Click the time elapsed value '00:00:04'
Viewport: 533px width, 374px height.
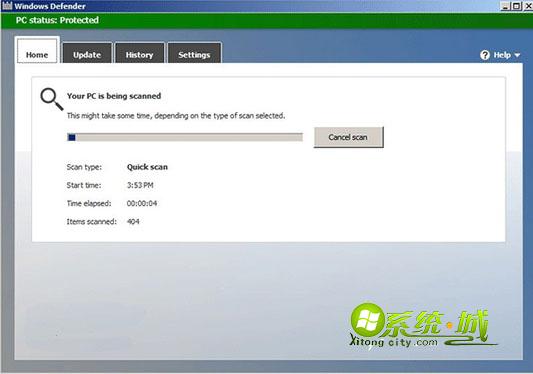(142, 203)
